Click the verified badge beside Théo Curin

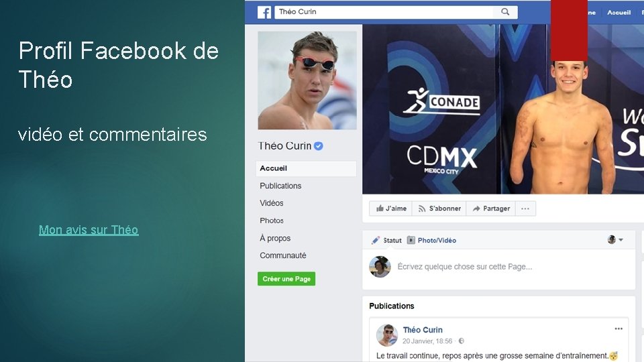tap(318, 145)
